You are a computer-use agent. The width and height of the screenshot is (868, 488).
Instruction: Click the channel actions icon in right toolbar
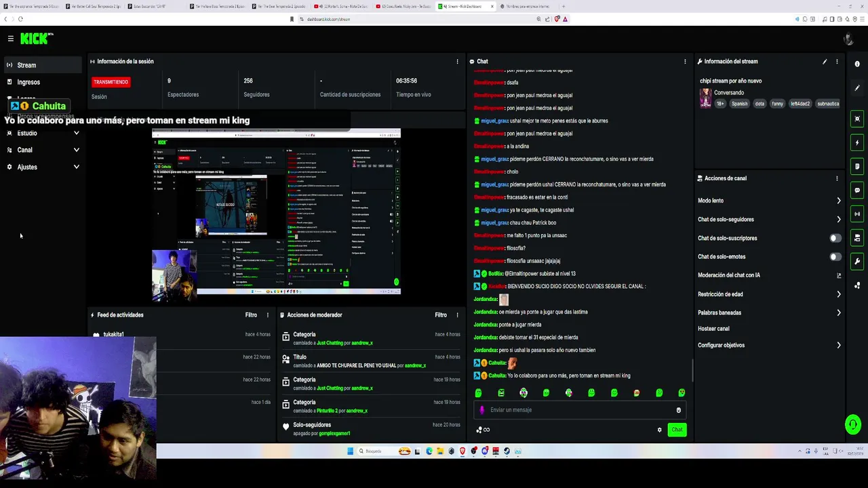(x=857, y=238)
